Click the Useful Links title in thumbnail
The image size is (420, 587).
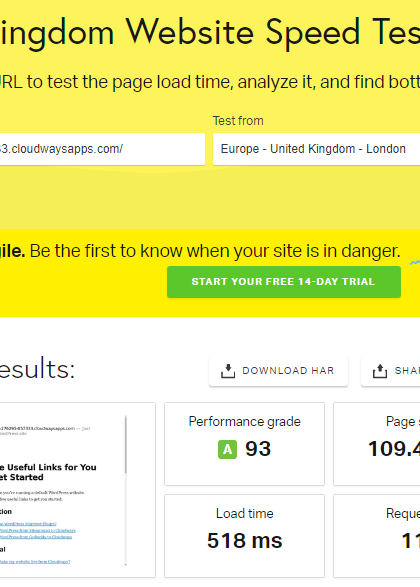pos(48,472)
